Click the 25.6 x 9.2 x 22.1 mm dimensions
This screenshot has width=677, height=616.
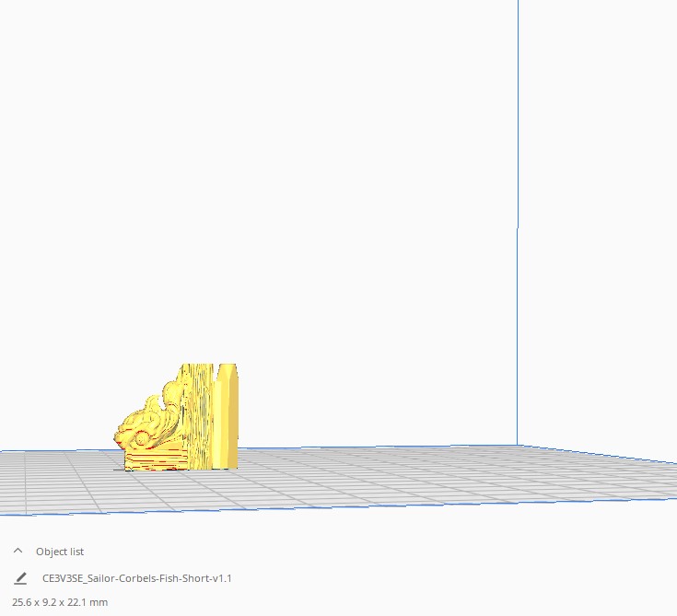coord(60,602)
